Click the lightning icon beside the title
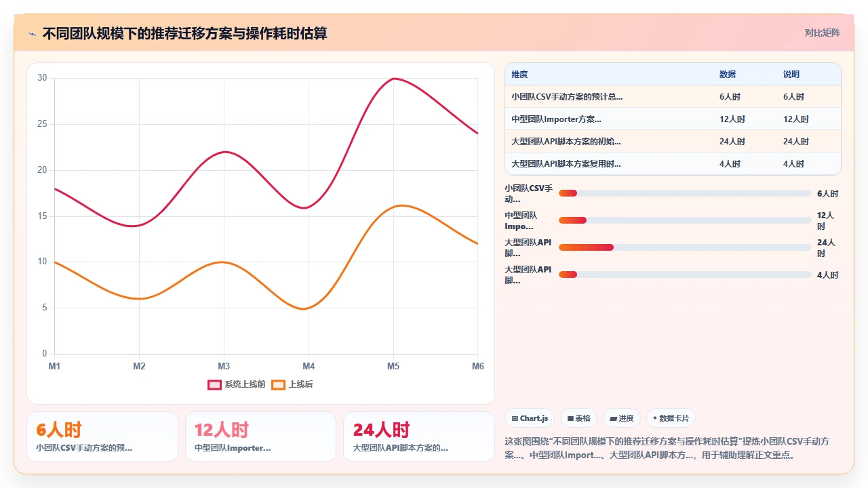This screenshot has height=488, width=868. point(32,34)
